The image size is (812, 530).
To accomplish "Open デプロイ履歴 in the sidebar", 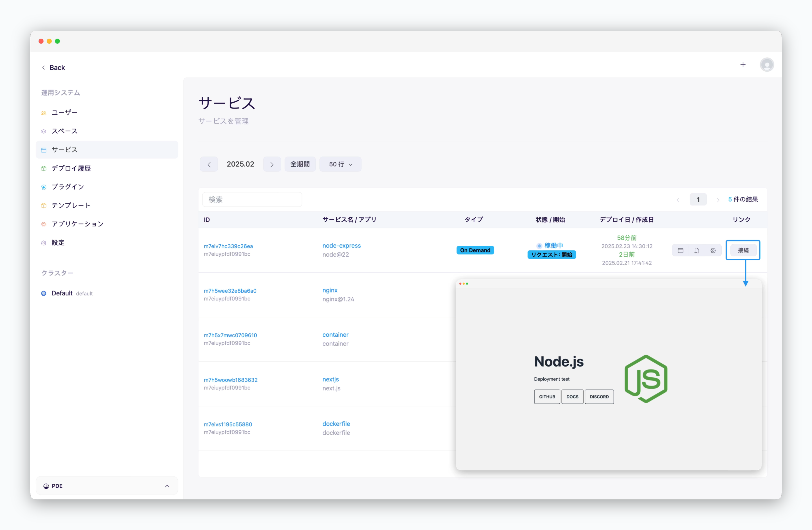I will coord(107,168).
